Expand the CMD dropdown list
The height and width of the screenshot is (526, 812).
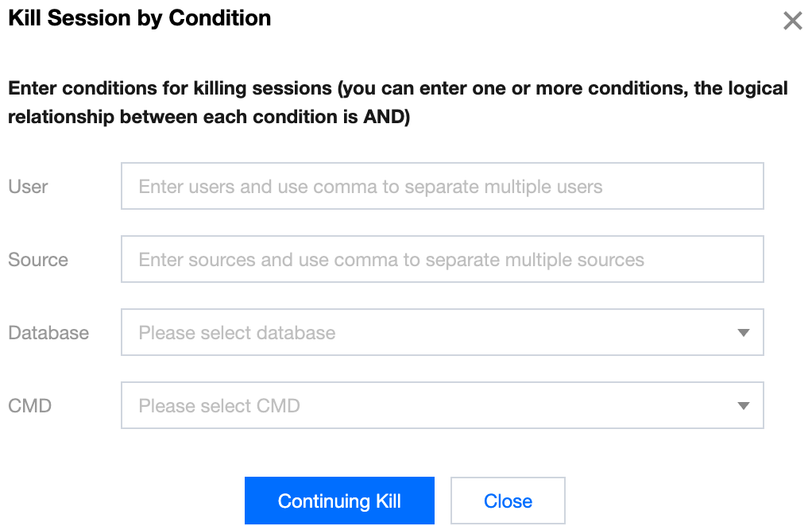click(x=442, y=406)
